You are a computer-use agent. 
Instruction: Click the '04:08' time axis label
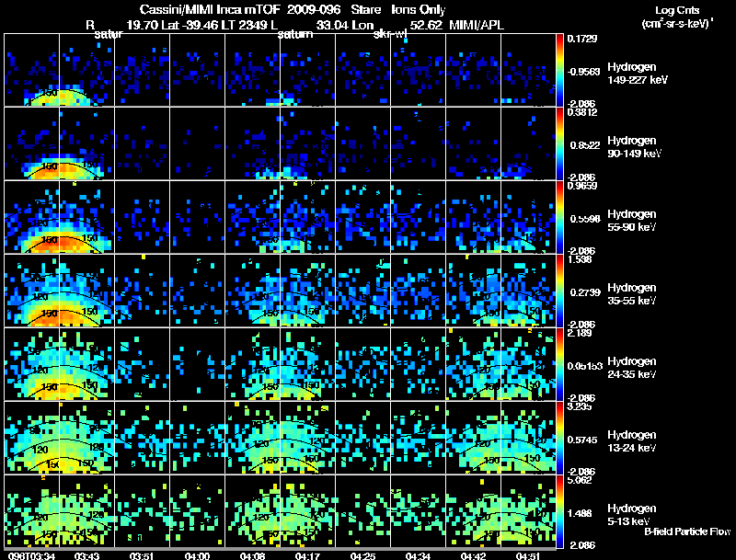coord(252,556)
